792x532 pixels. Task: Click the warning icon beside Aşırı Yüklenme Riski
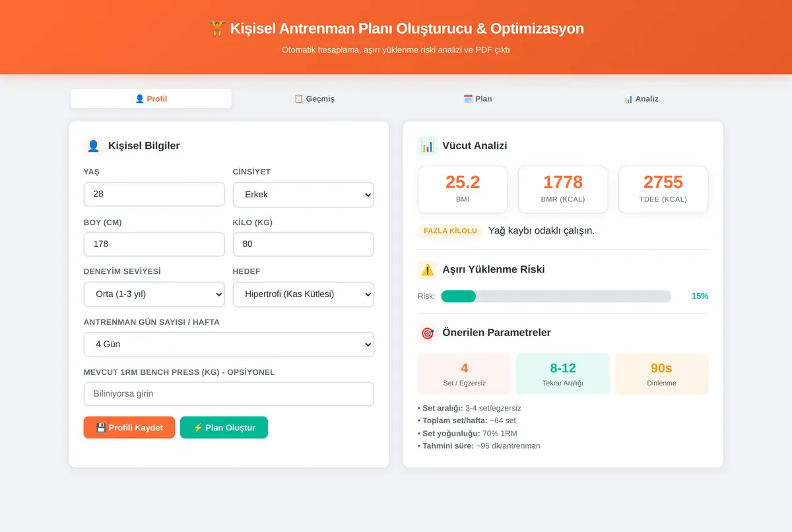point(428,269)
